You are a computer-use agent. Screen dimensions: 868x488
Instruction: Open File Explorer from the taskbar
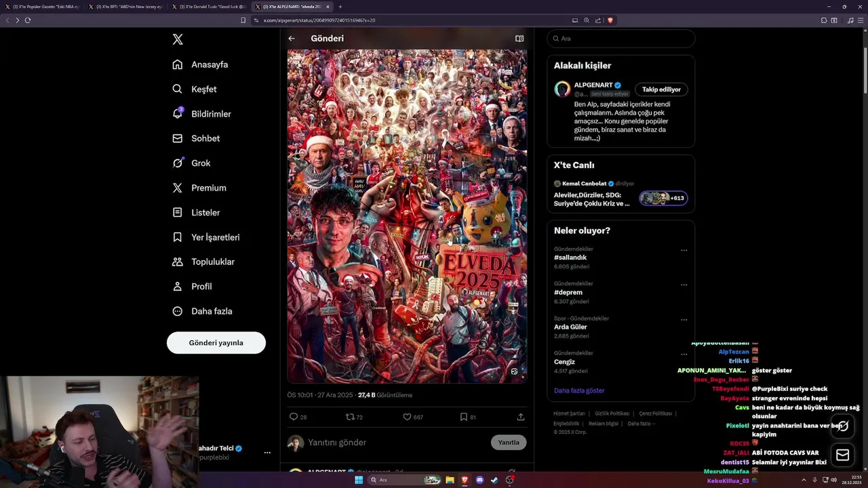coord(450,480)
